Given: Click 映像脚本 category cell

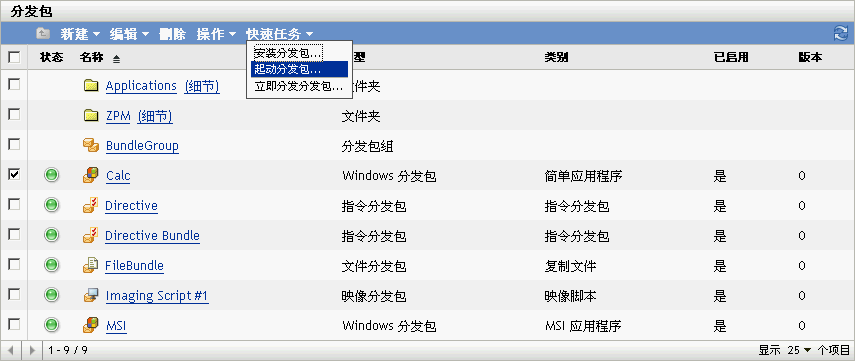Looking at the screenshot, I should [570, 296].
